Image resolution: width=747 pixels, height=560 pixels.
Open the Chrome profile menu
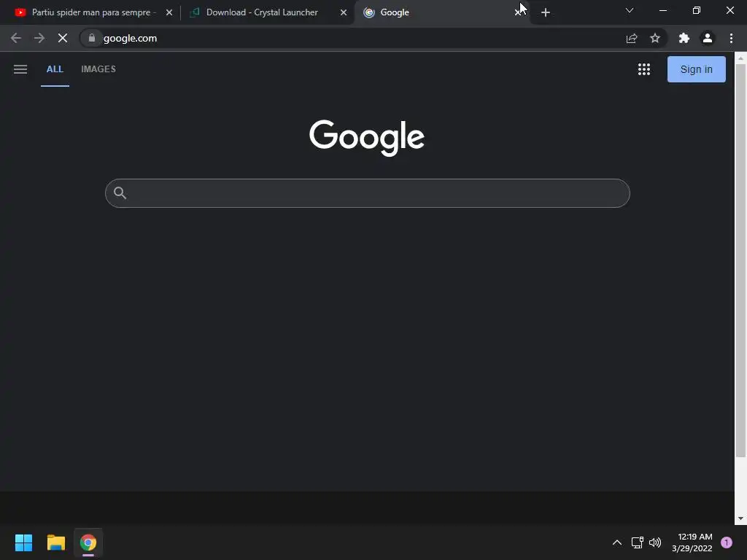(x=708, y=38)
